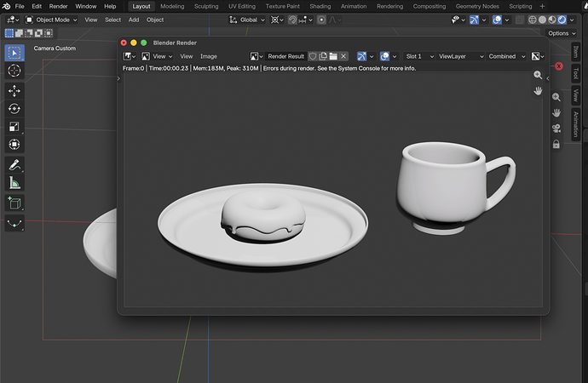Open the Animation sidebar tab

pyautogui.click(x=575, y=124)
